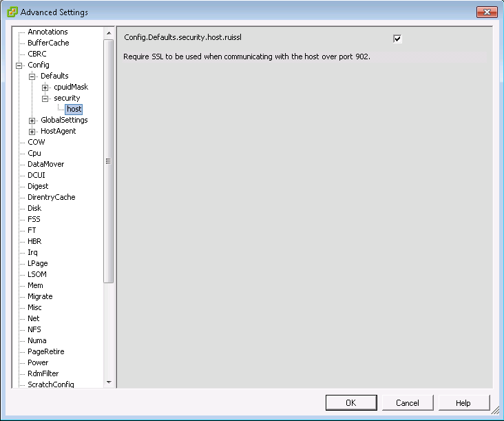Select Disk in the tree

[x=34, y=208]
